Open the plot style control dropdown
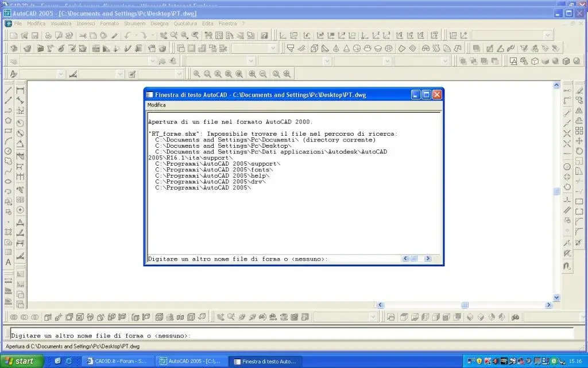 445,61
